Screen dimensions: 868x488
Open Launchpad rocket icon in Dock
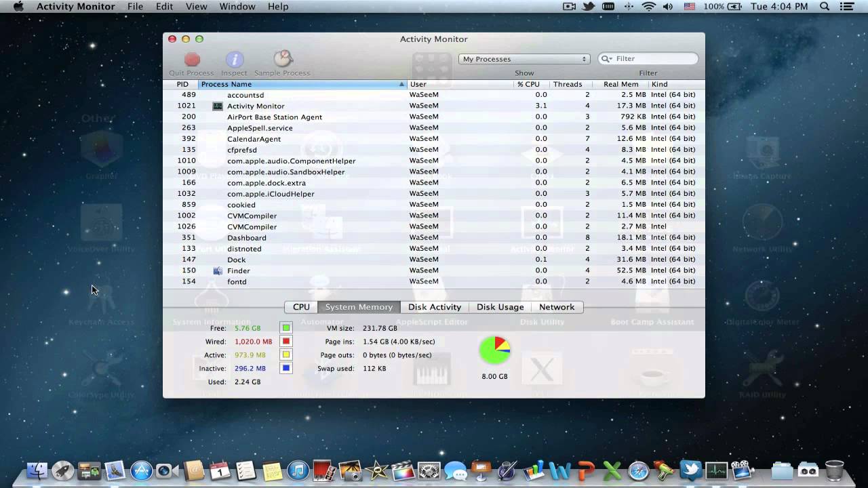[x=63, y=470]
